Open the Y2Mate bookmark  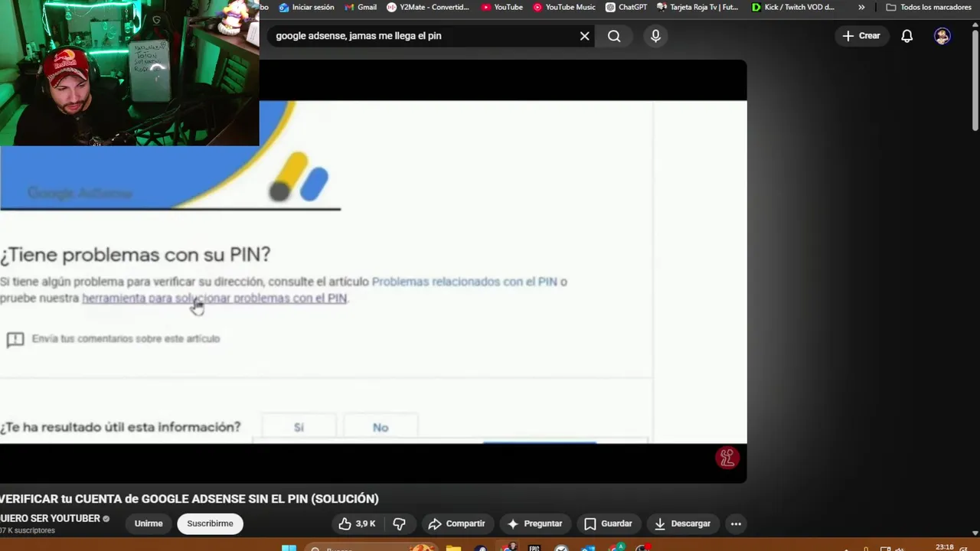[x=429, y=7]
